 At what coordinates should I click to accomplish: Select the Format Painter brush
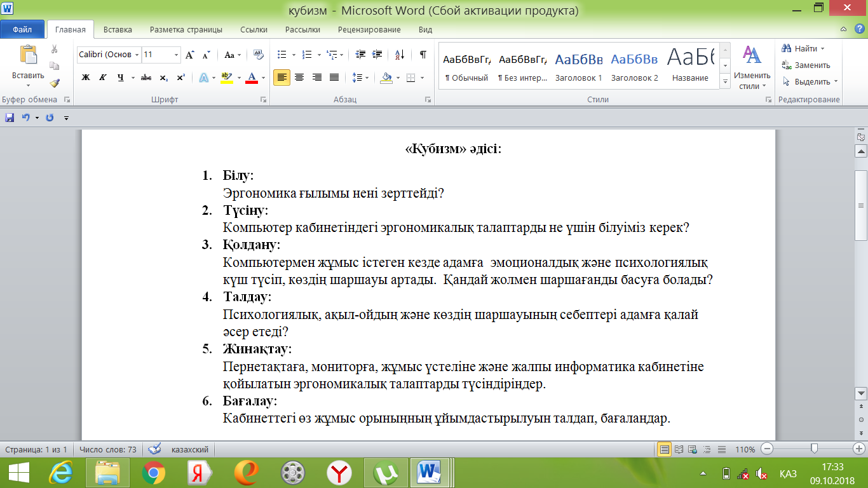pos(55,83)
